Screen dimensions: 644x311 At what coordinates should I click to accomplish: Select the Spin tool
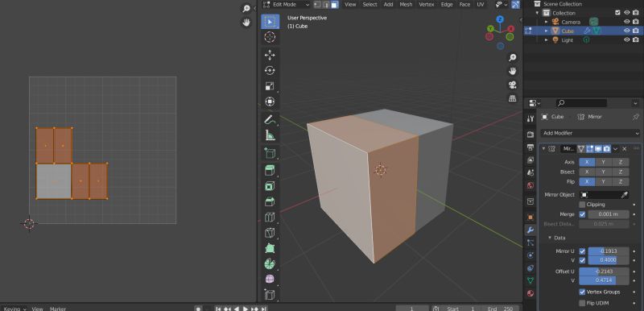point(270,264)
